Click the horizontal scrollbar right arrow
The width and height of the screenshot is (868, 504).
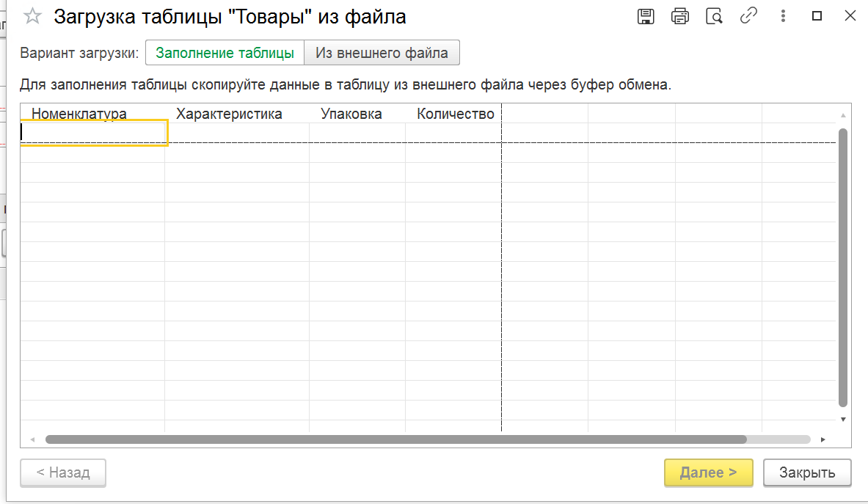point(823,439)
